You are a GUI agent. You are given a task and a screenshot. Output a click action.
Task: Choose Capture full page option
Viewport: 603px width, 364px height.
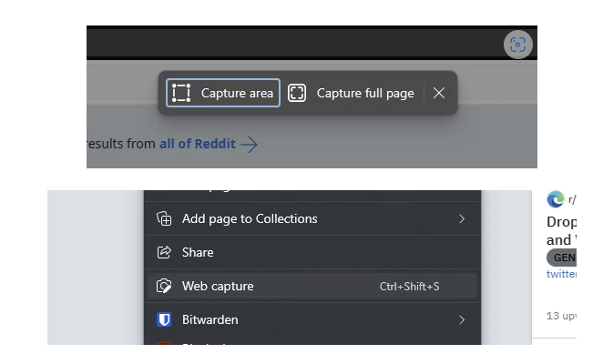click(351, 93)
